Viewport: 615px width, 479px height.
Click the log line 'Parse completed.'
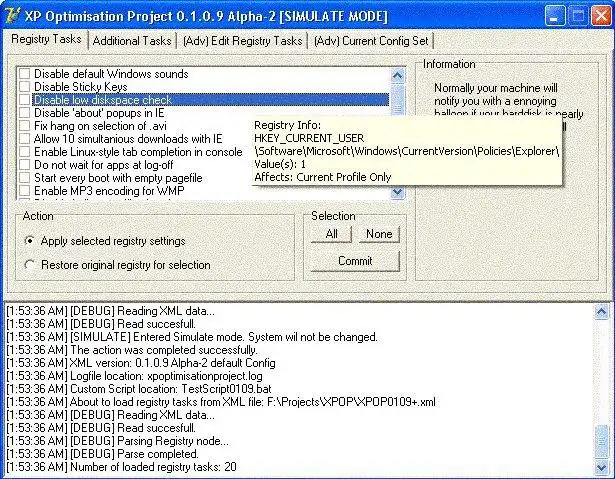(x=103, y=454)
